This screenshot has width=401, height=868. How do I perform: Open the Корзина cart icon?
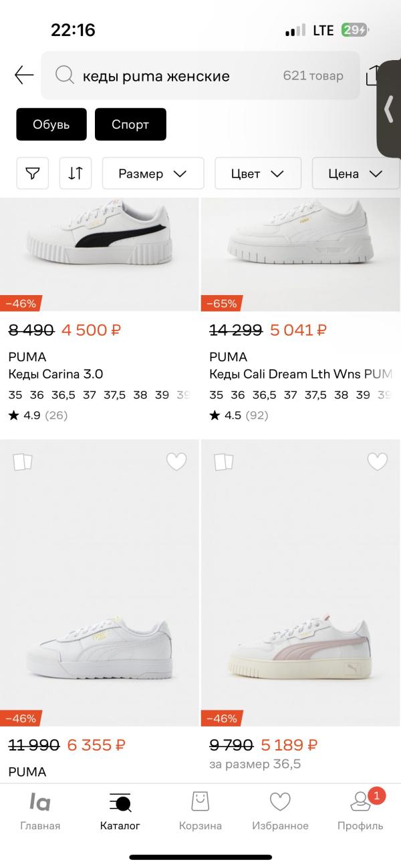(200, 810)
